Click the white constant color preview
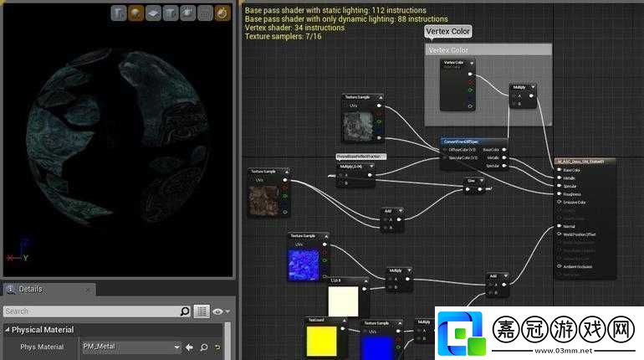Image resolution: width=644 pixels, height=360 pixels. (x=344, y=301)
